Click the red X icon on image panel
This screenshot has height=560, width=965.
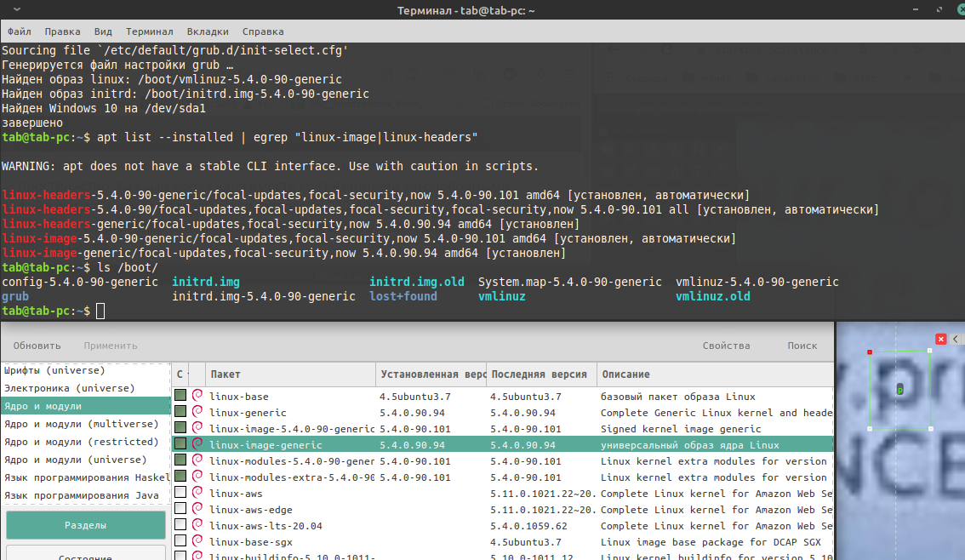(x=941, y=339)
